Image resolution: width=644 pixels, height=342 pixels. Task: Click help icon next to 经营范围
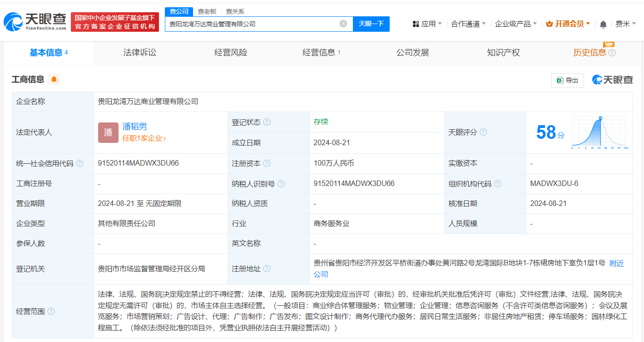51,311
